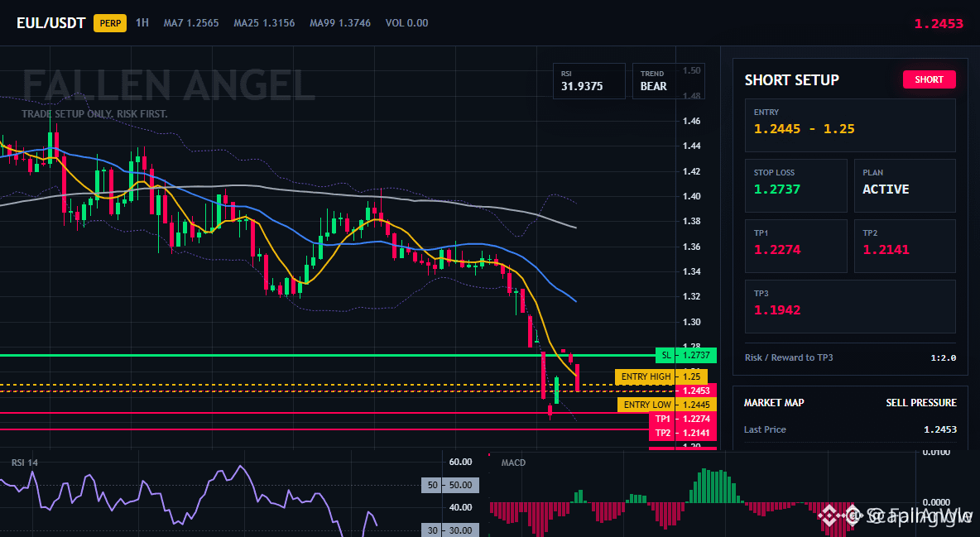Click the 1:2.0 risk reward value
The image size is (980, 537).
(x=943, y=357)
